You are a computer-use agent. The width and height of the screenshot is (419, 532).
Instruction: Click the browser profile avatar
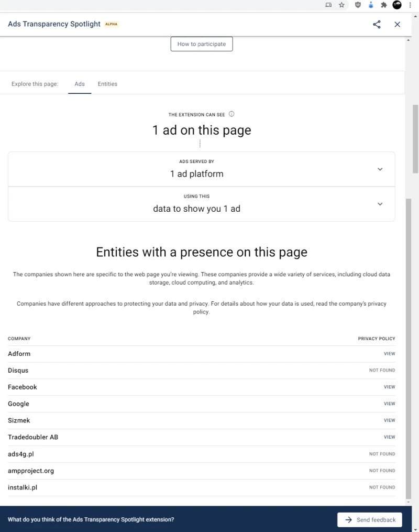pyautogui.click(x=396, y=5)
